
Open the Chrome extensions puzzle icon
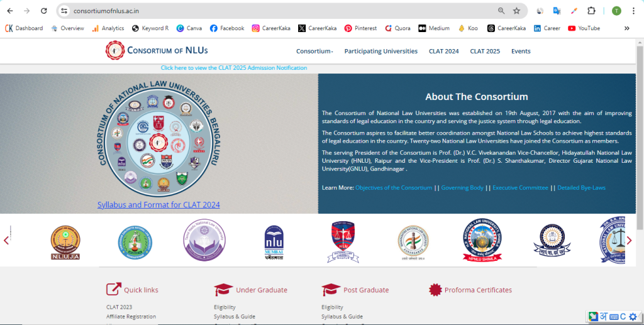tap(591, 11)
